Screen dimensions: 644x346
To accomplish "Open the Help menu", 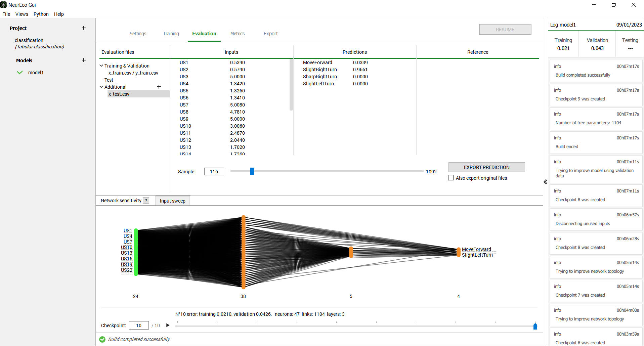I will (59, 14).
